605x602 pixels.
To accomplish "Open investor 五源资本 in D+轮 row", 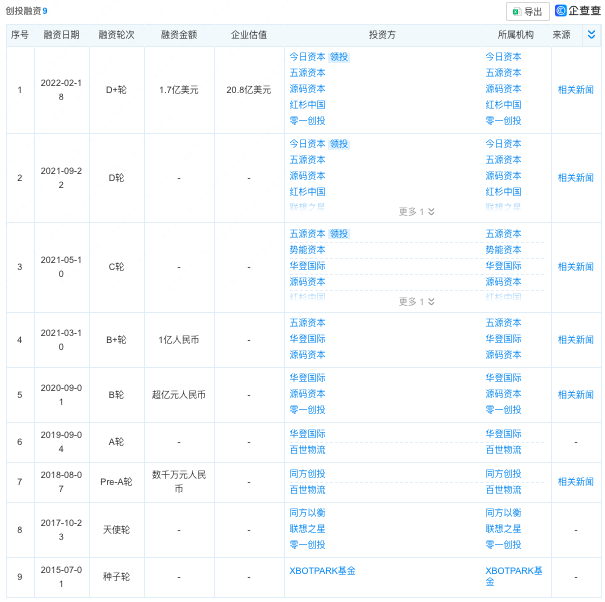I will tap(308, 73).
